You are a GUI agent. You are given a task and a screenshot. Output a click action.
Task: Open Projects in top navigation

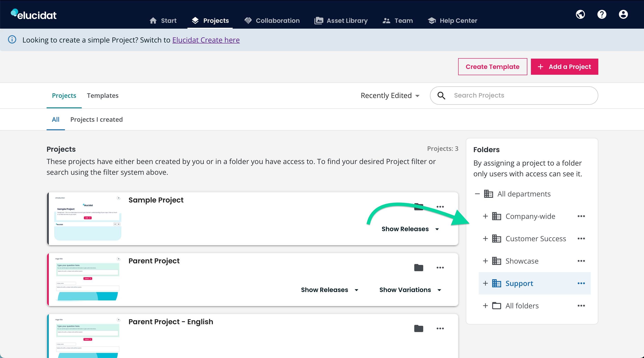[210, 21]
